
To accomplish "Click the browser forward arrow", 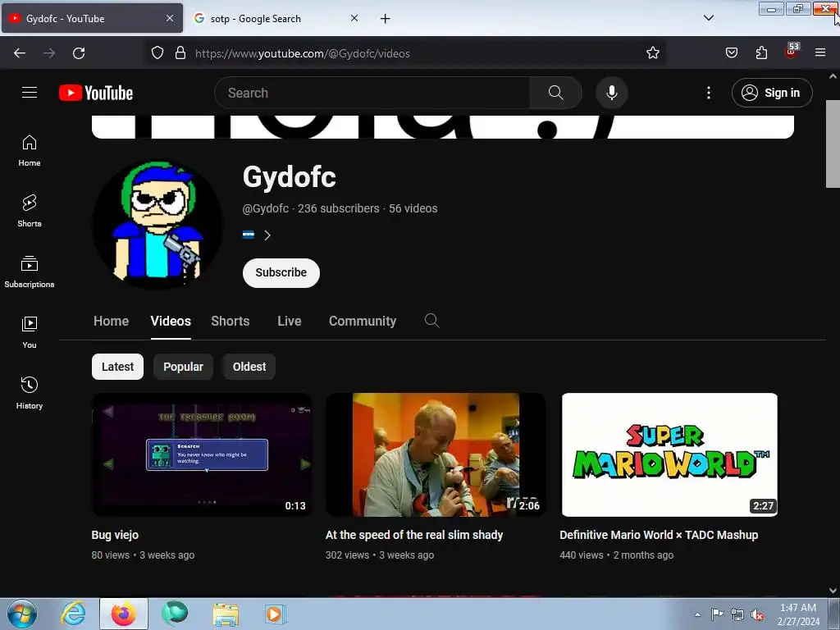I will [49, 53].
